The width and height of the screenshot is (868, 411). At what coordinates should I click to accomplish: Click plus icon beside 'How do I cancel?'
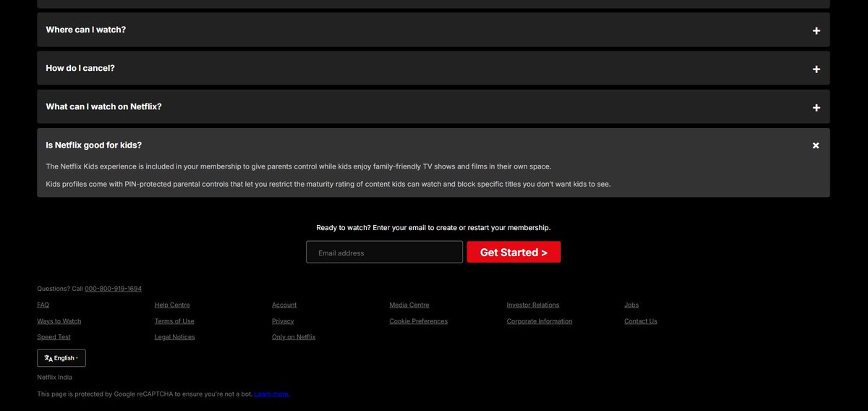point(816,69)
